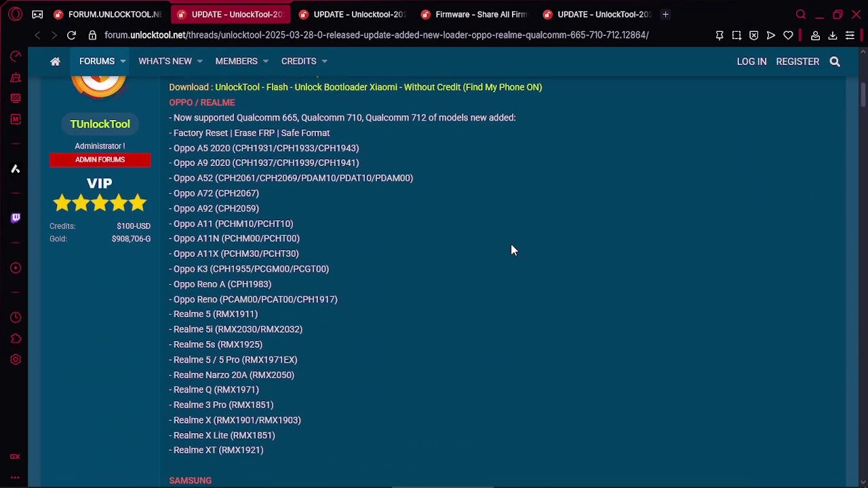Click the GX icon at sidebar bottom
Image resolution: width=868 pixels, height=488 pixels.
(15, 457)
